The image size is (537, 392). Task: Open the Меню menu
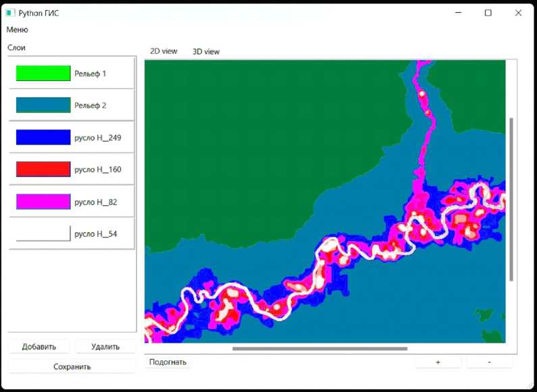17,30
